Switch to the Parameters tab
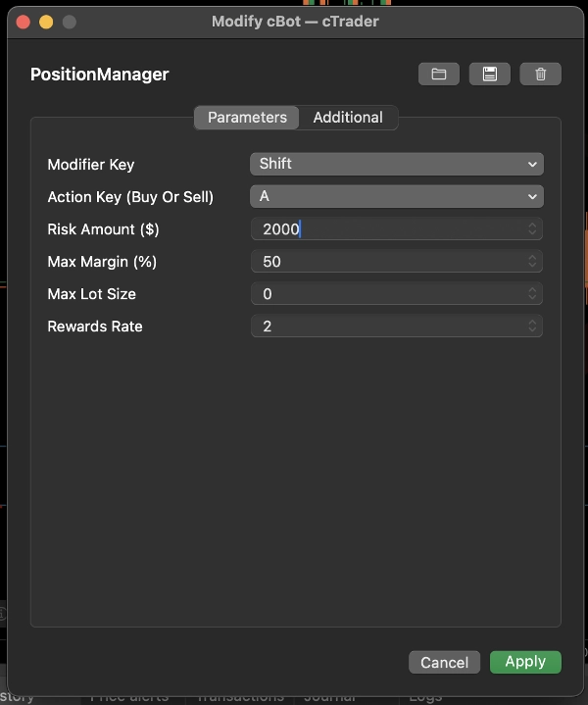The image size is (588, 705). (x=247, y=118)
